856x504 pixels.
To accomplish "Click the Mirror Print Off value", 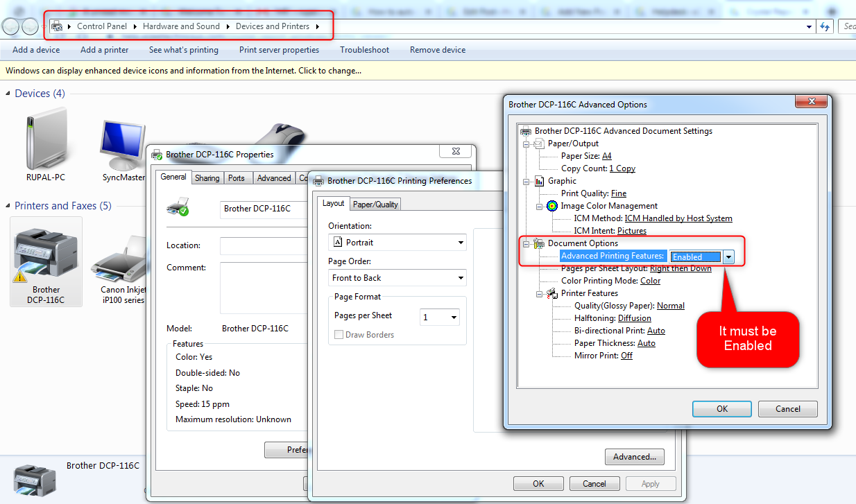I will (x=627, y=356).
